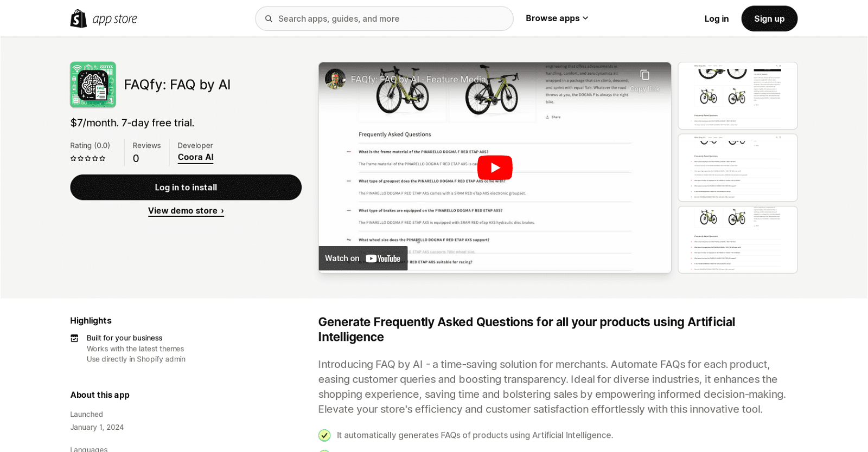Viewport: 868px width, 452px height.
Task: Expand the Browse apps dropdown
Action: [557, 18]
